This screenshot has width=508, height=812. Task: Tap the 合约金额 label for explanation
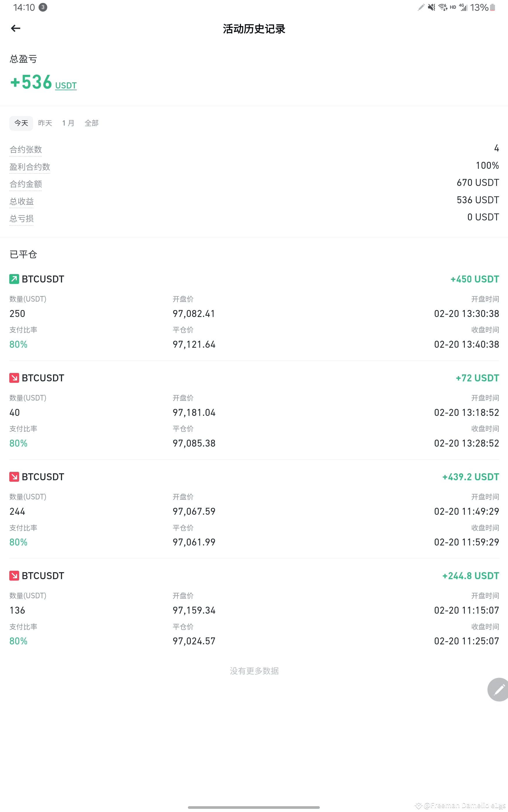pyautogui.click(x=26, y=184)
